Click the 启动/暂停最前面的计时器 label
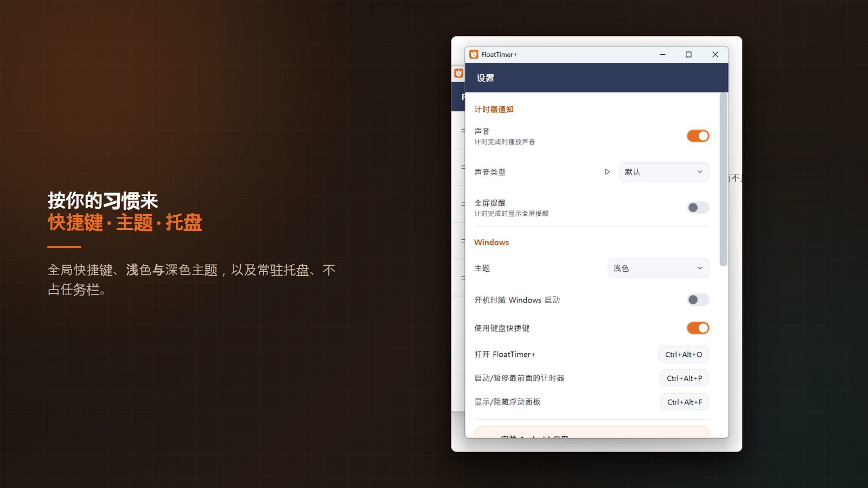The image size is (868, 488). [x=519, y=378]
